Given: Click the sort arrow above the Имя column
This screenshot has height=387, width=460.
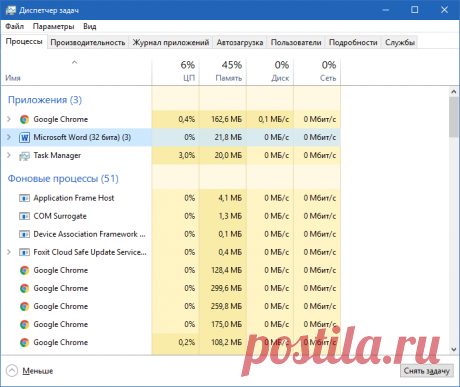Looking at the screenshot, I should click(x=75, y=62).
